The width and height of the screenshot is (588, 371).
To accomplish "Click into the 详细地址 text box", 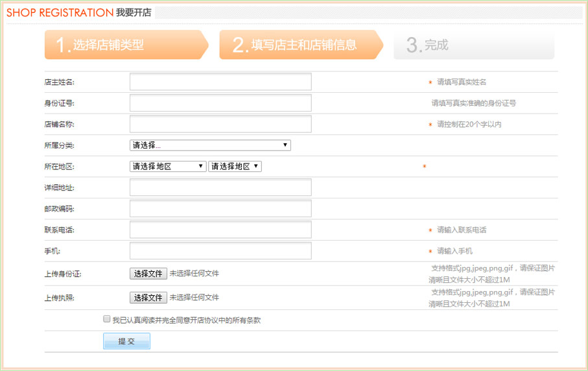I will (220, 187).
